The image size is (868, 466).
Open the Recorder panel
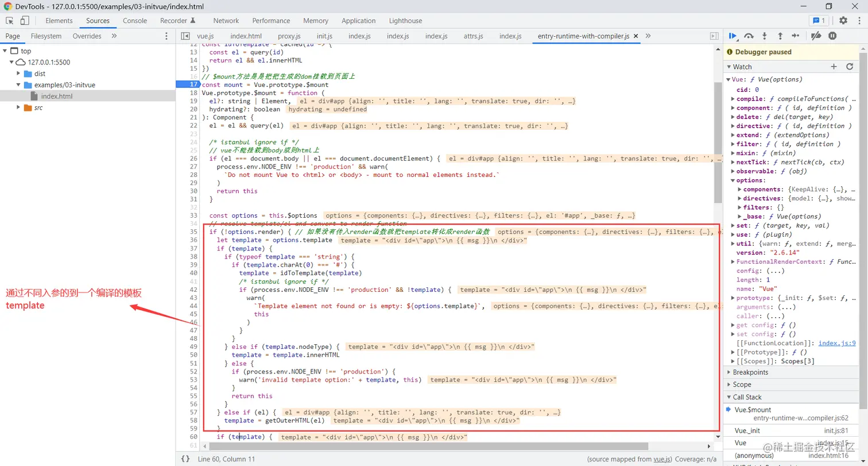pyautogui.click(x=177, y=21)
